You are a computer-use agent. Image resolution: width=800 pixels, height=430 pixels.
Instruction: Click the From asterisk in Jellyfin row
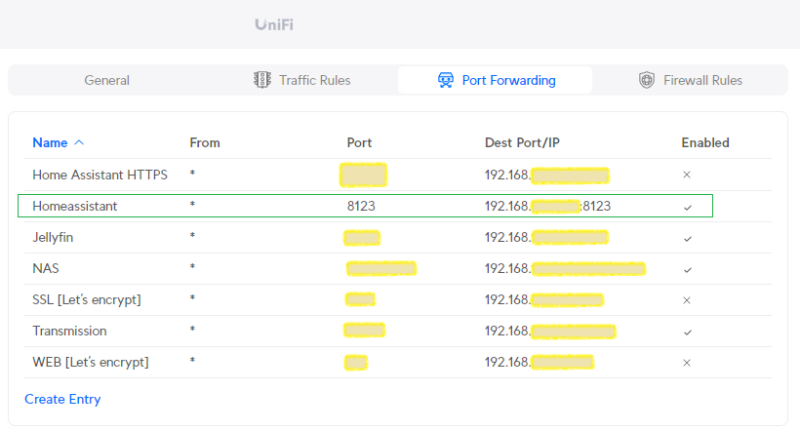click(192, 236)
